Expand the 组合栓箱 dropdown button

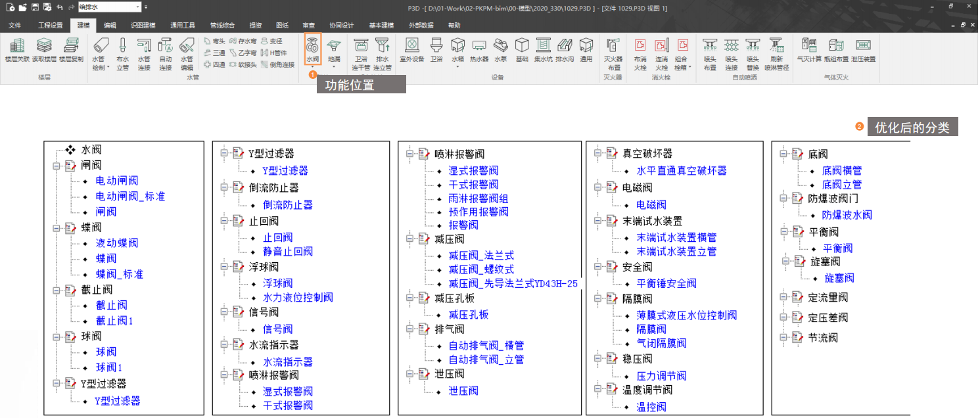click(x=689, y=67)
